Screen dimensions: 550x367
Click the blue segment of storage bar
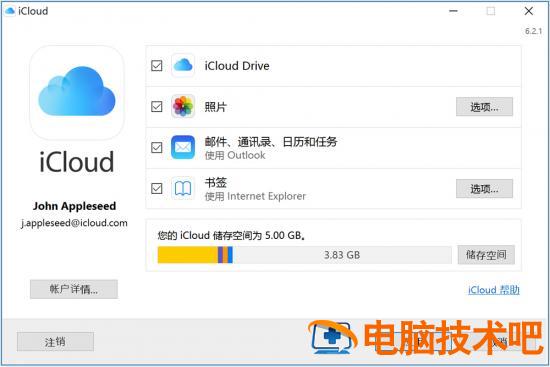(x=230, y=255)
